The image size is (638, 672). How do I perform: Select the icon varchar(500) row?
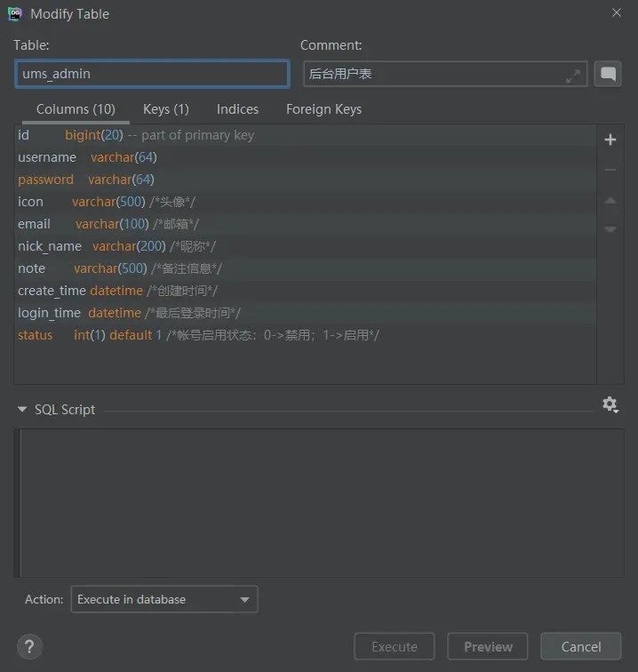coord(305,202)
